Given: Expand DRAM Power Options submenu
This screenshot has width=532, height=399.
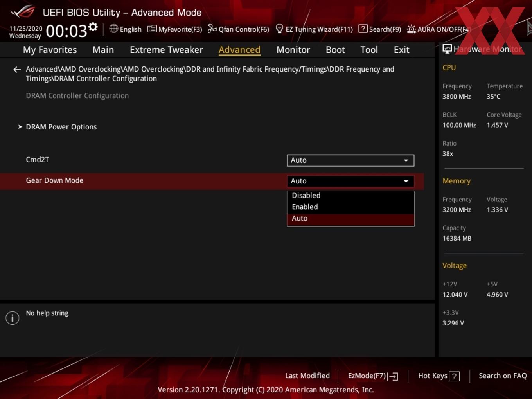Looking at the screenshot, I should [61, 127].
